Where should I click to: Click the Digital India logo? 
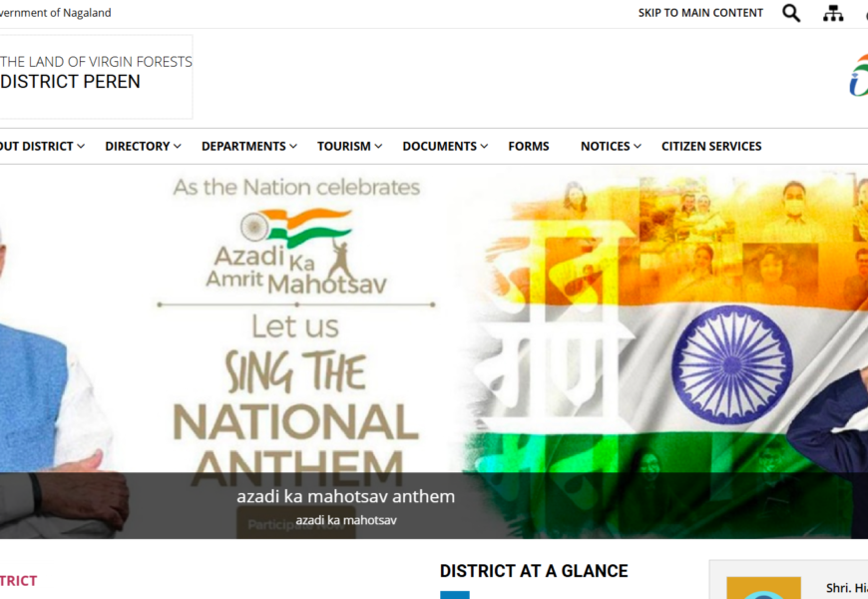pos(859,75)
